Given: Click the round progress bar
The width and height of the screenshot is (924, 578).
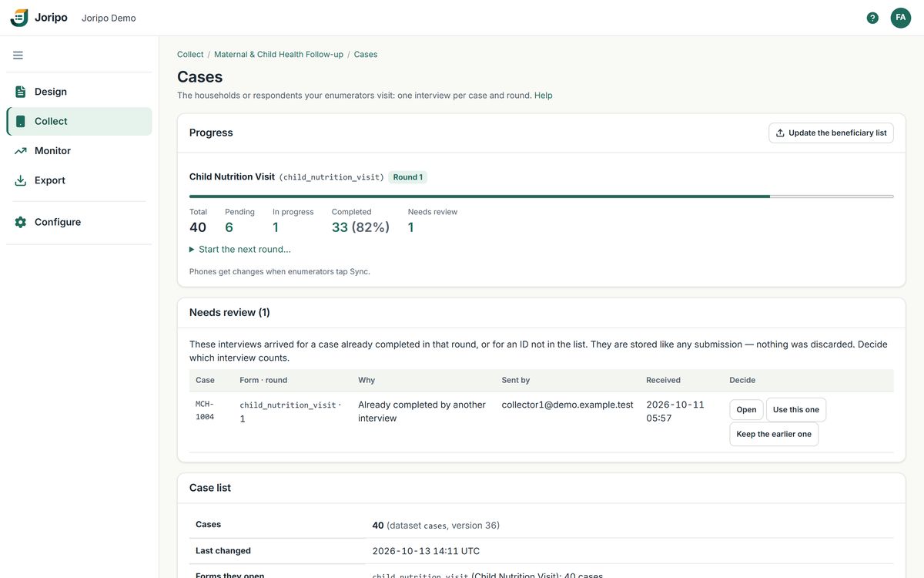Looking at the screenshot, I should click(x=541, y=197).
